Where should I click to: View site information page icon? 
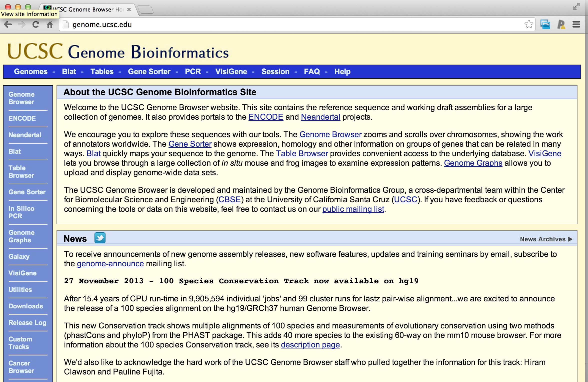[x=66, y=24]
